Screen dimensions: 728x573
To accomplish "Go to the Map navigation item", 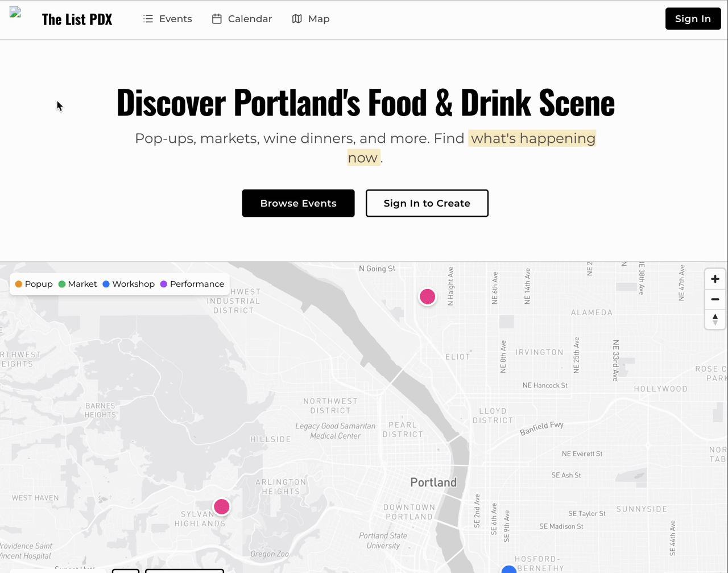I will pos(318,19).
